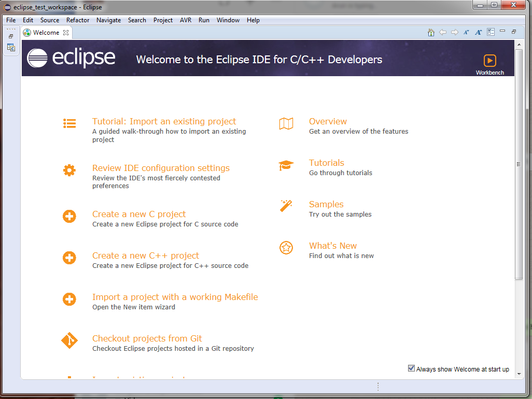Click the list icon beside Import existing project tutorial

coord(69,123)
